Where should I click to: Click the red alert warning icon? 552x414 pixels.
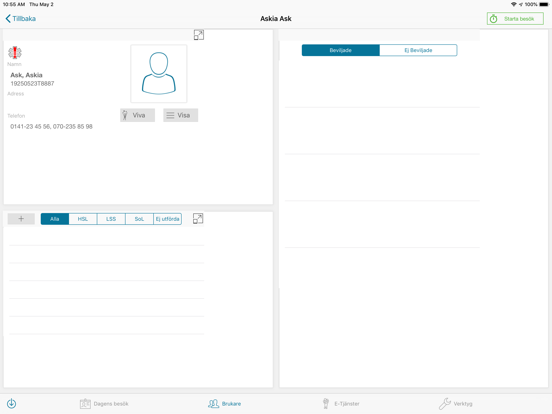click(x=15, y=52)
